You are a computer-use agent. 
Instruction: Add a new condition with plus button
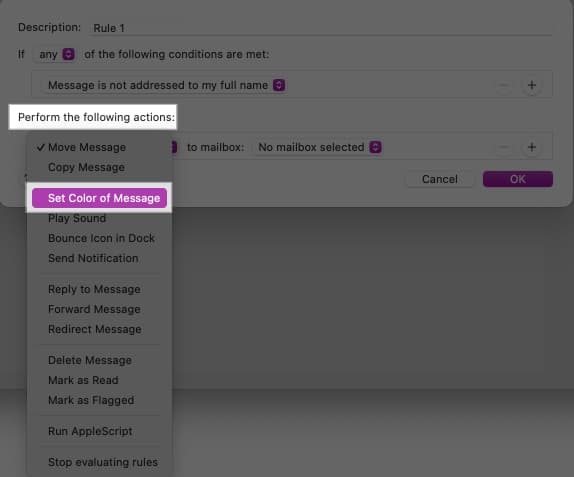(x=532, y=85)
